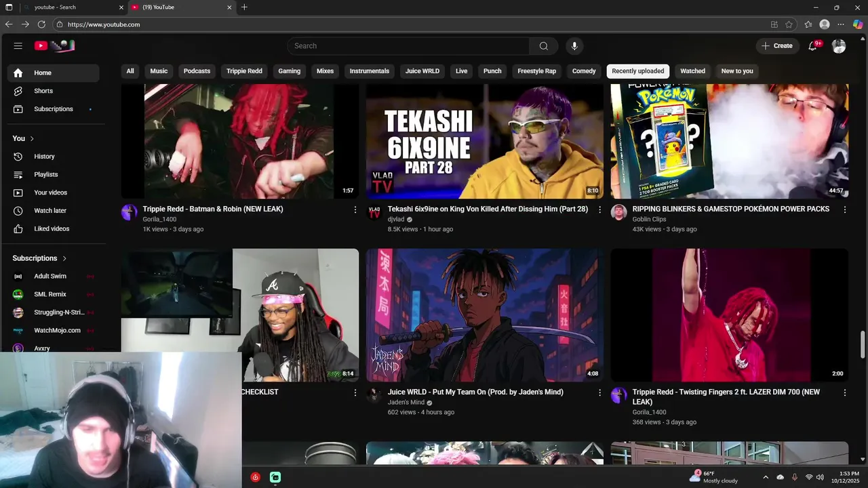Start voice search with the microphone icon
This screenshot has height=488, width=868.
click(574, 46)
